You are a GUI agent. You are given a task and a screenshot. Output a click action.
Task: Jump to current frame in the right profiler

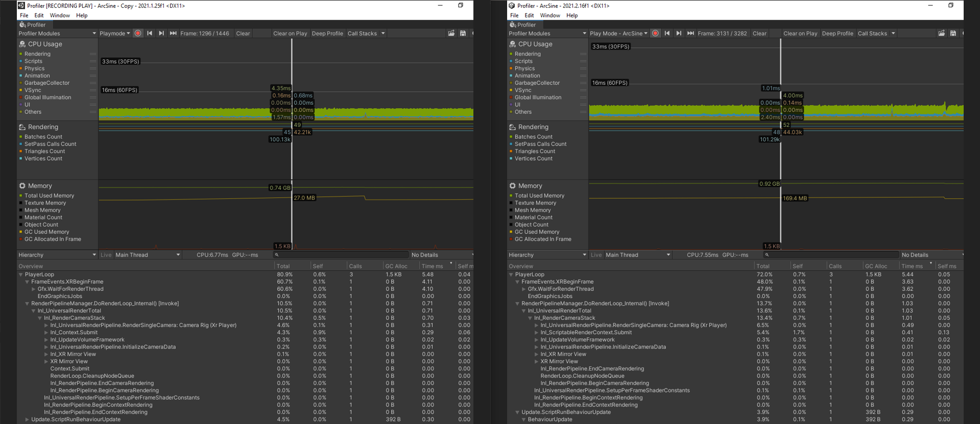690,33
